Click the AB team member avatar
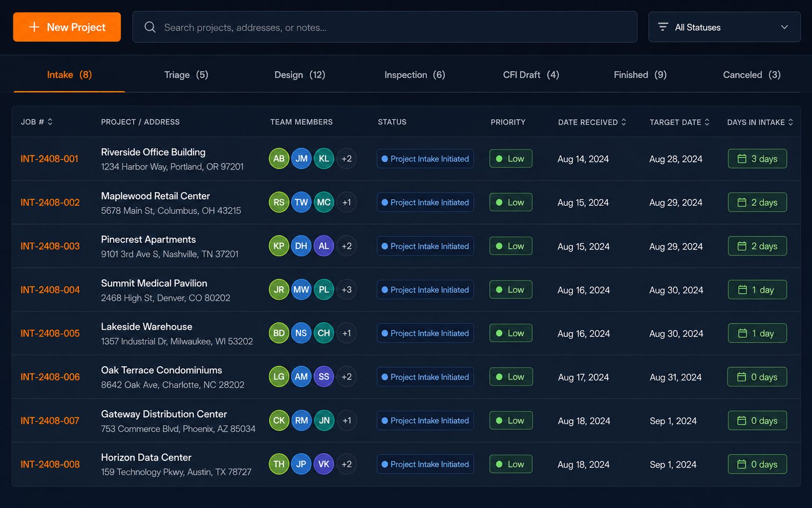Image resolution: width=812 pixels, height=508 pixels. 279,159
